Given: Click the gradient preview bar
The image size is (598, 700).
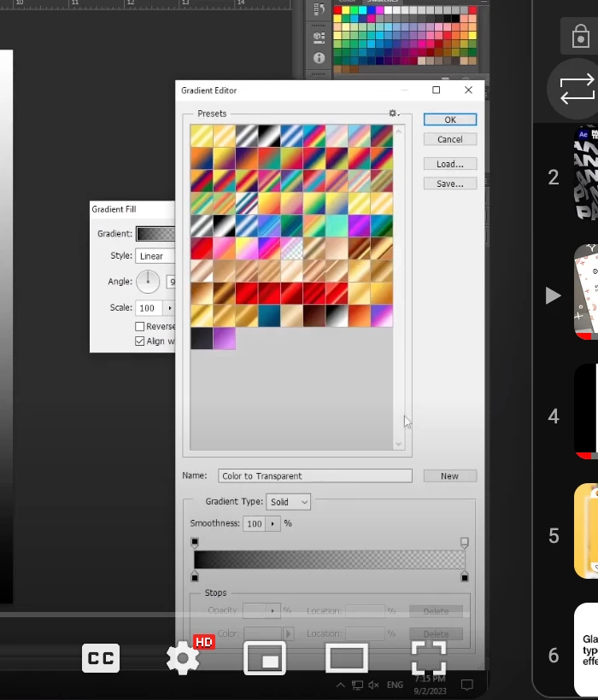Looking at the screenshot, I should [330, 559].
